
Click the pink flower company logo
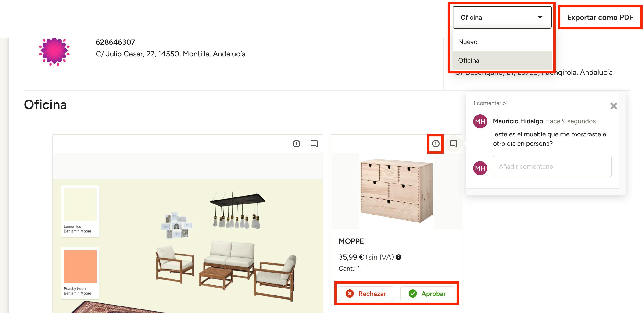(54, 51)
